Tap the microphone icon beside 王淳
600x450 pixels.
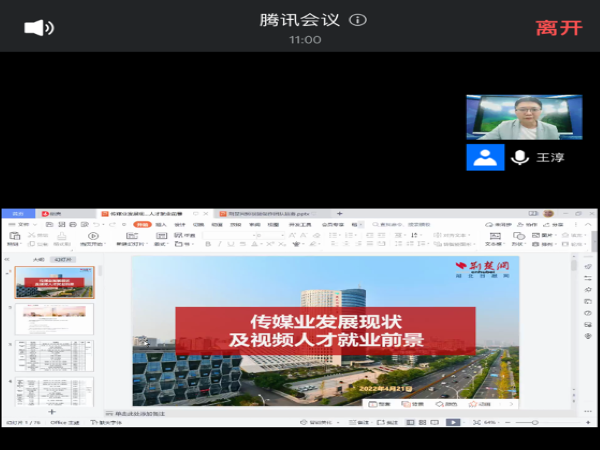(x=520, y=157)
